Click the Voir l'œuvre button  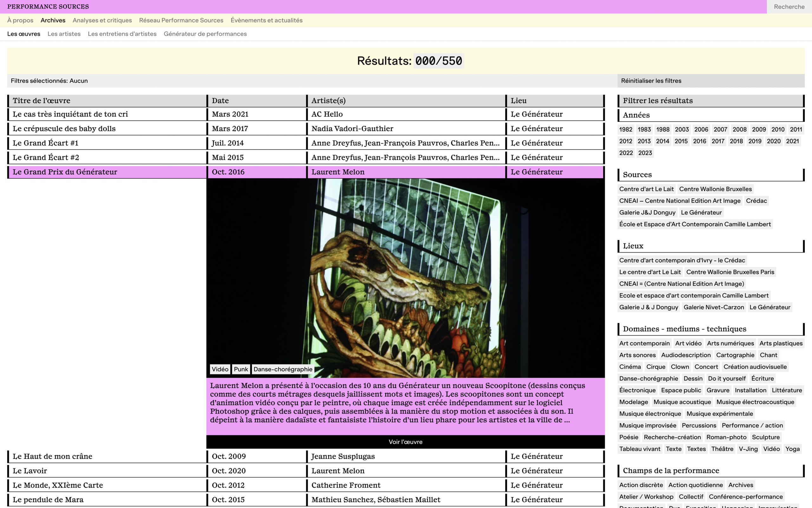coord(405,442)
